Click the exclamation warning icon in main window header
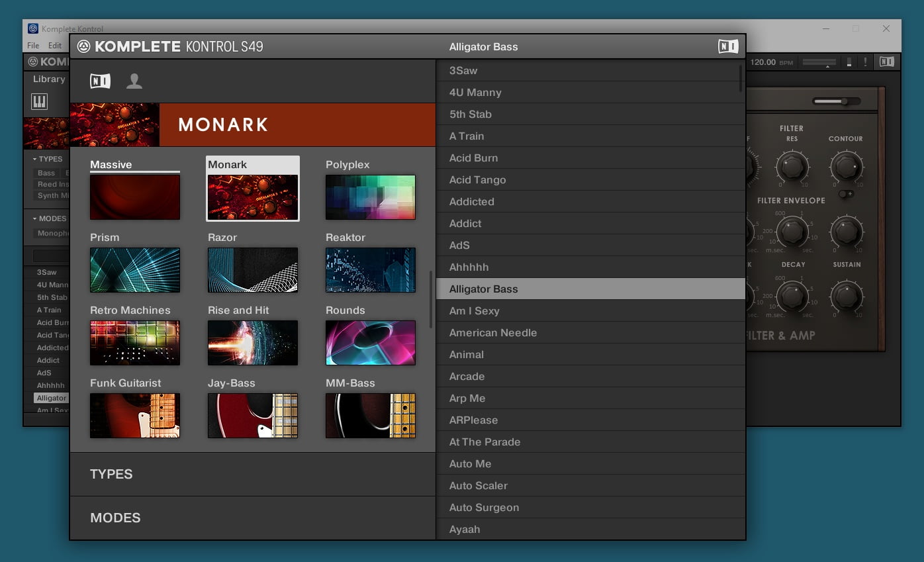 click(865, 62)
